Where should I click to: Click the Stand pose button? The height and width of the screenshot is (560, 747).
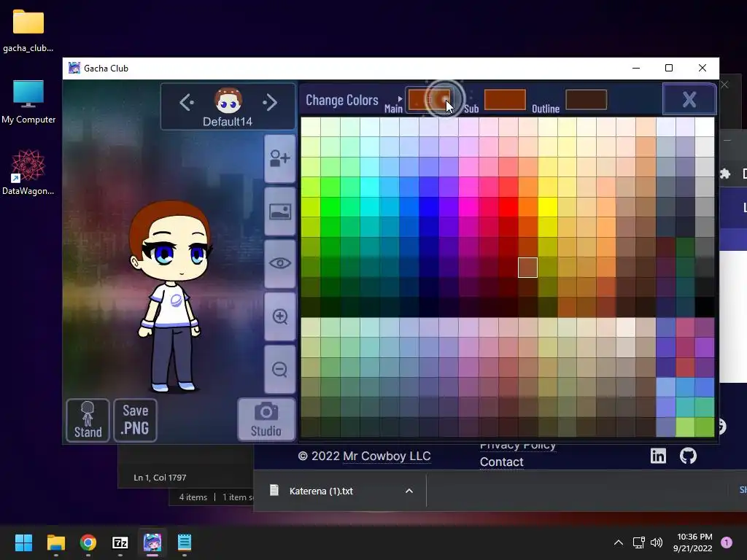coord(88,420)
